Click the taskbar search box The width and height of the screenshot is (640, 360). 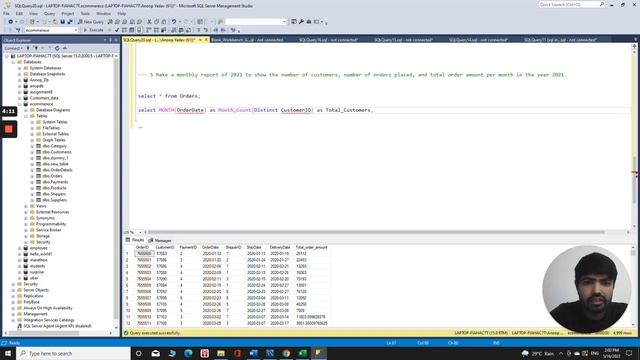pos(73,353)
